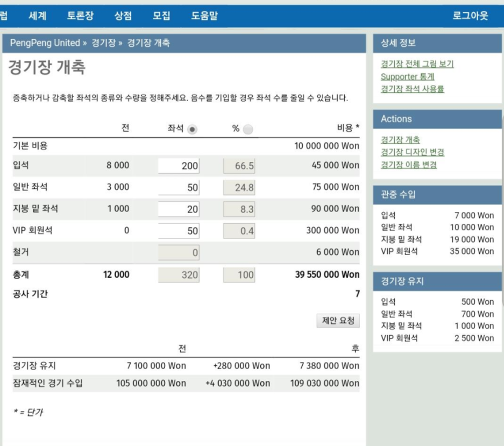This screenshot has width=504, height=446.
Task: Open the 세계 menu
Action: pos(37,16)
